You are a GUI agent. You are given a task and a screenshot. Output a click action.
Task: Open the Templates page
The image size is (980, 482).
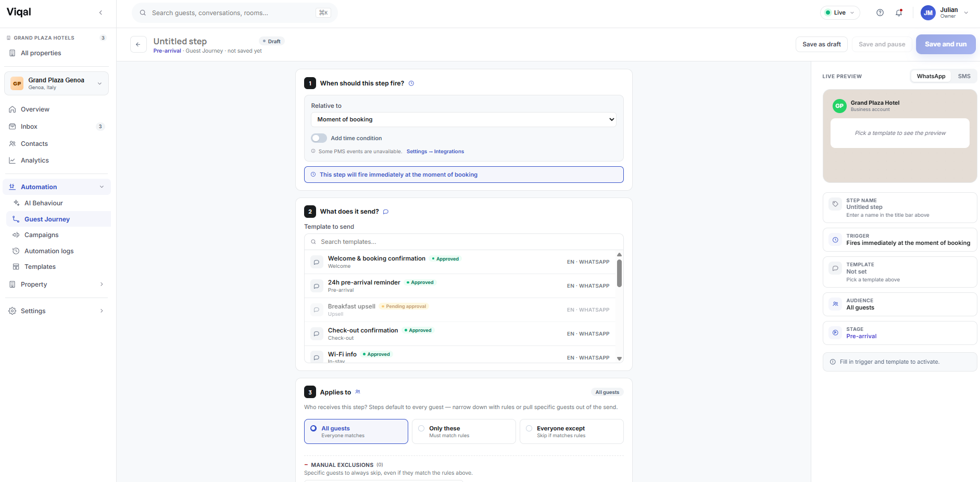[x=58, y=267]
